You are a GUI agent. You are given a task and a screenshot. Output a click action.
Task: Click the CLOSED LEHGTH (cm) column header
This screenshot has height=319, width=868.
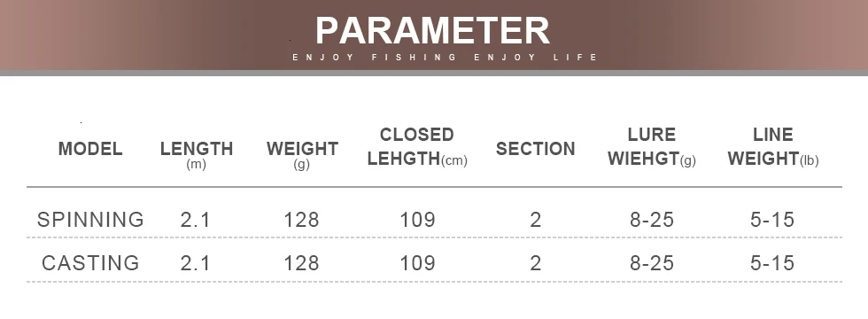(417, 147)
